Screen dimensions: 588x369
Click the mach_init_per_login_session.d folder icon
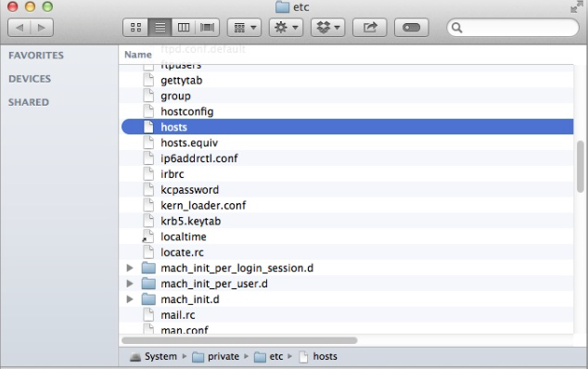point(148,268)
